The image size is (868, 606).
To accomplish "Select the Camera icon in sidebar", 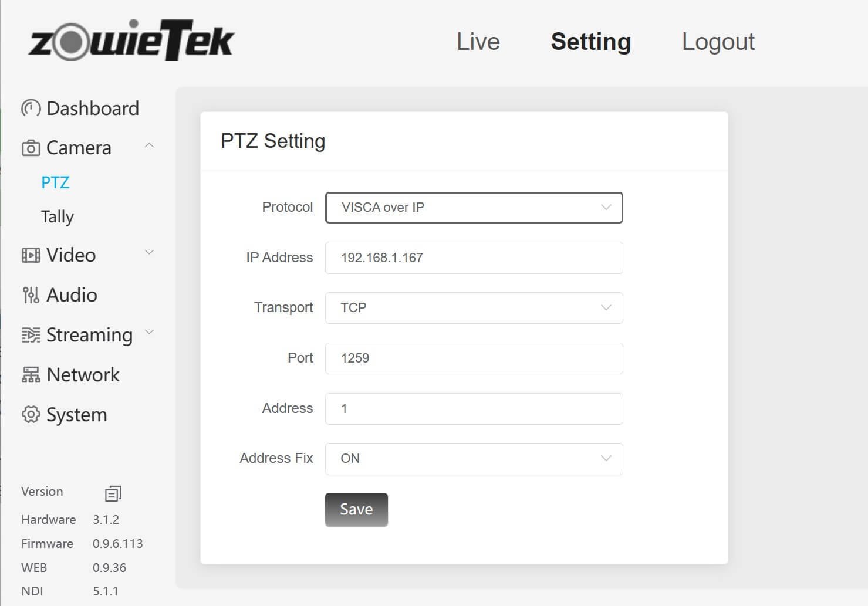I will click(30, 147).
